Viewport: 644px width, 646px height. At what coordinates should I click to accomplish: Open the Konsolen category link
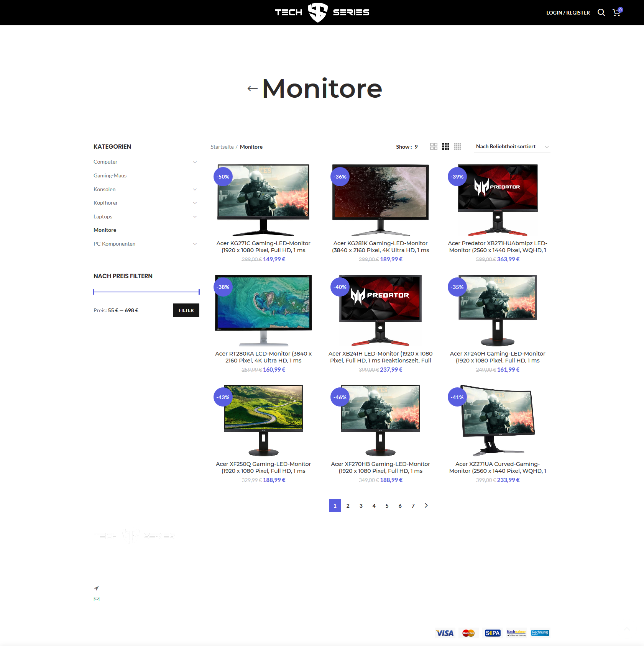105,189
